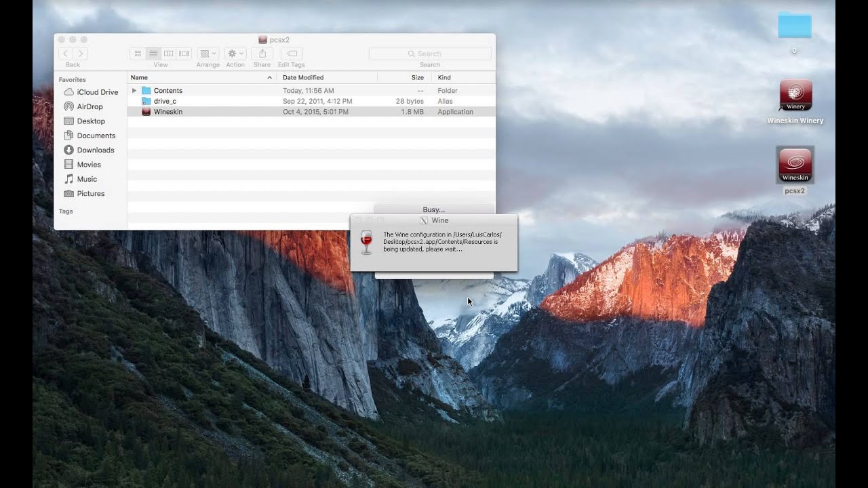Click the Wine dialog title bar

point(434,220)
